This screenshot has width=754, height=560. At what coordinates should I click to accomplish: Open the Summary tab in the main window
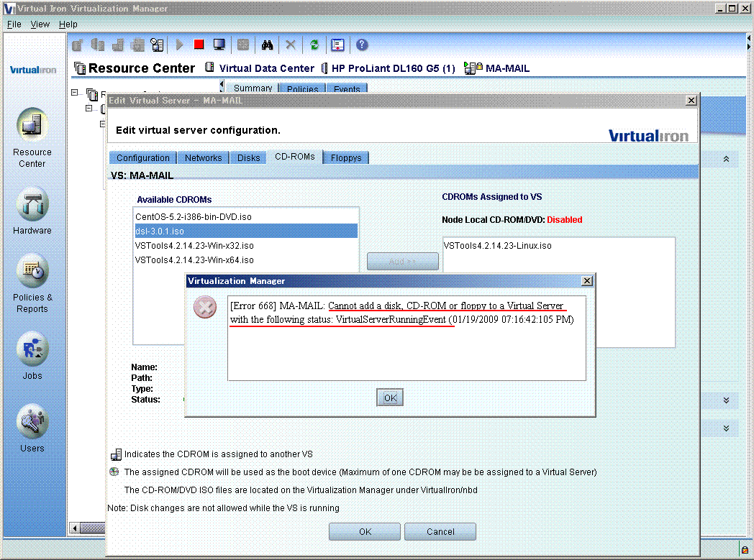[x=253, y=88]
